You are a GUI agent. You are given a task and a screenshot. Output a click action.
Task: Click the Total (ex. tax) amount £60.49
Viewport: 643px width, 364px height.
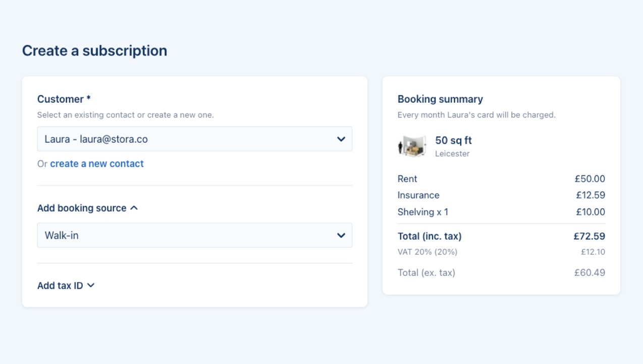coord(590,273)
